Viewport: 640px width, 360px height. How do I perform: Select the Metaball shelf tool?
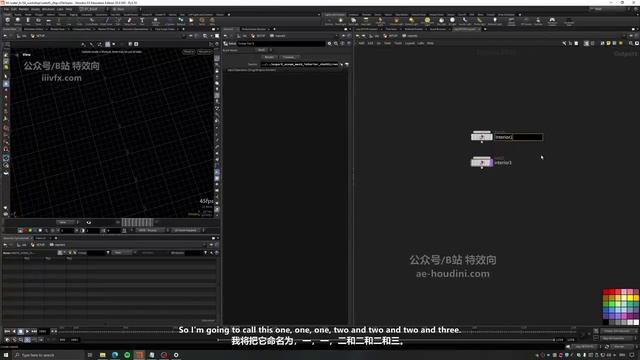180,21
